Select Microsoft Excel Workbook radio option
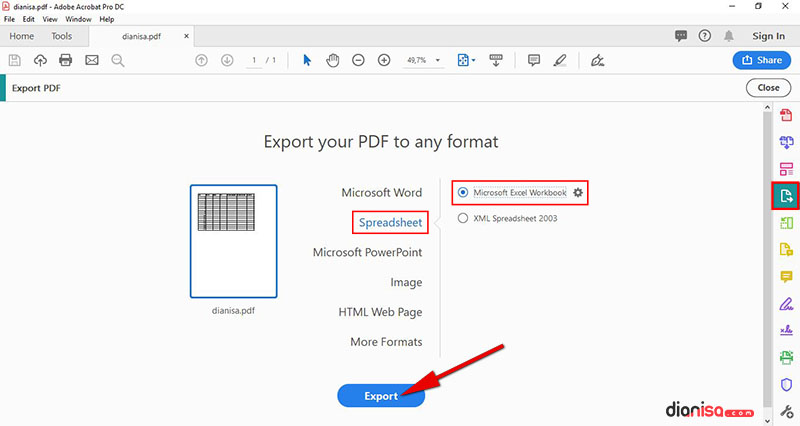Screen dimensions: 800x426 463,192
